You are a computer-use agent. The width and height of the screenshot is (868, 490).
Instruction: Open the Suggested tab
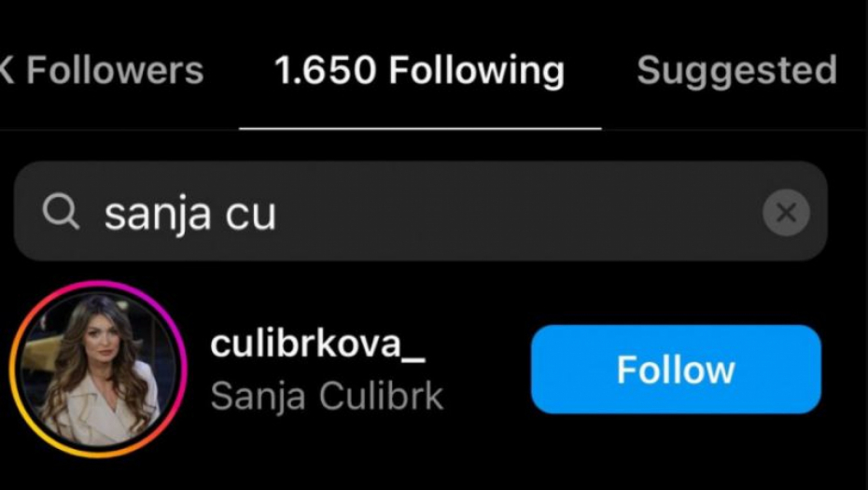pos(736,71)
